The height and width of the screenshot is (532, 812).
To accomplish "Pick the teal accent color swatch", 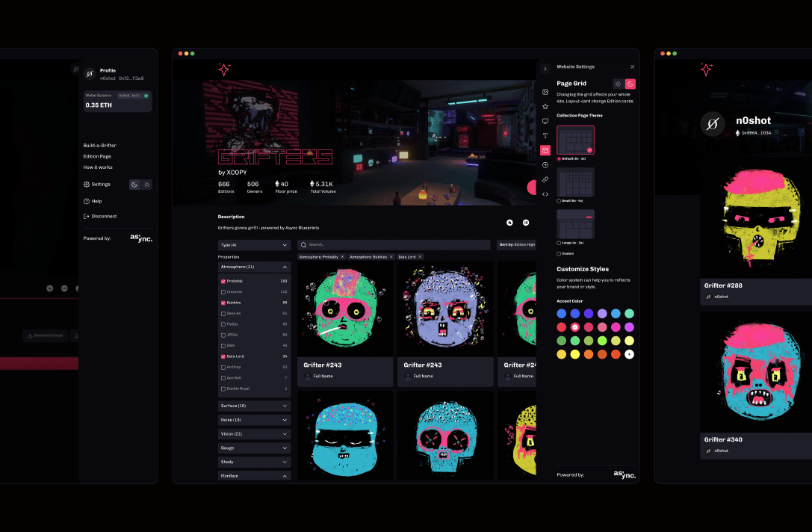I will click(x=629, y=313).
